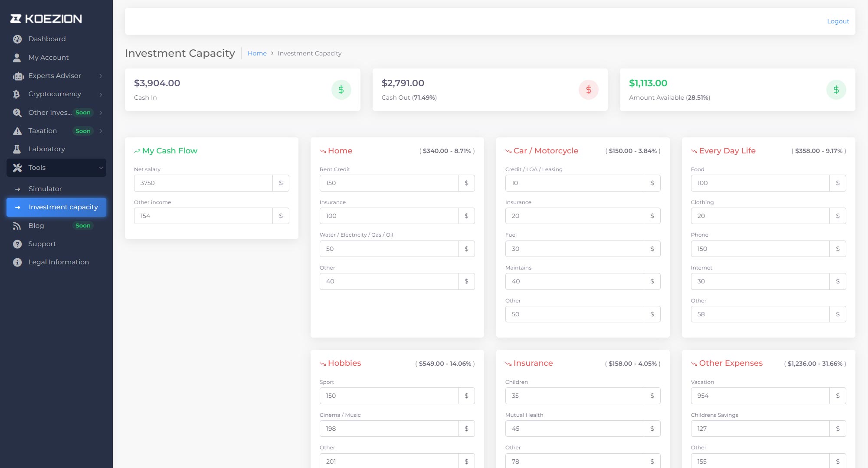The width and height of the screenshot is (868, 468).
Task: Click the Cryptocurrency bitcoin icon
Action: tap(17, 94)
